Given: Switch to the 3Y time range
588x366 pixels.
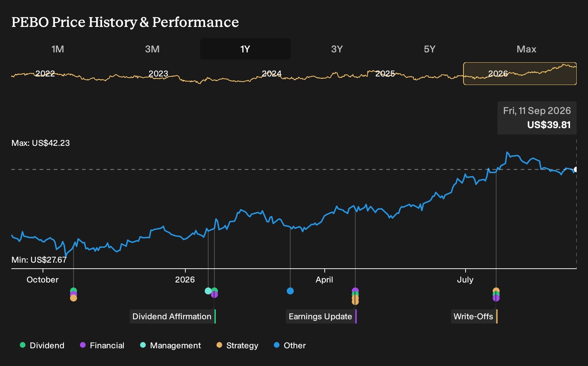Looking at the screenshot, I should pyautogui.click(x=337, y=49).
